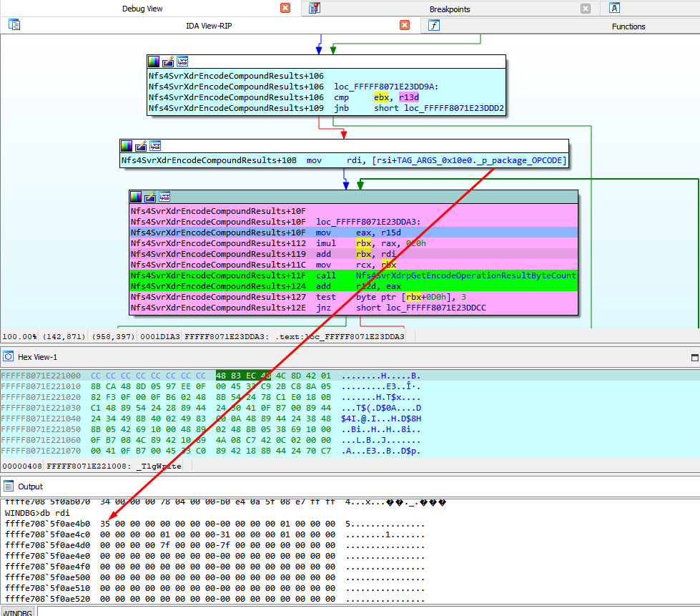
Task: Select 'mov eax, r15d' highlighted line
Action: tap(353, 233)
